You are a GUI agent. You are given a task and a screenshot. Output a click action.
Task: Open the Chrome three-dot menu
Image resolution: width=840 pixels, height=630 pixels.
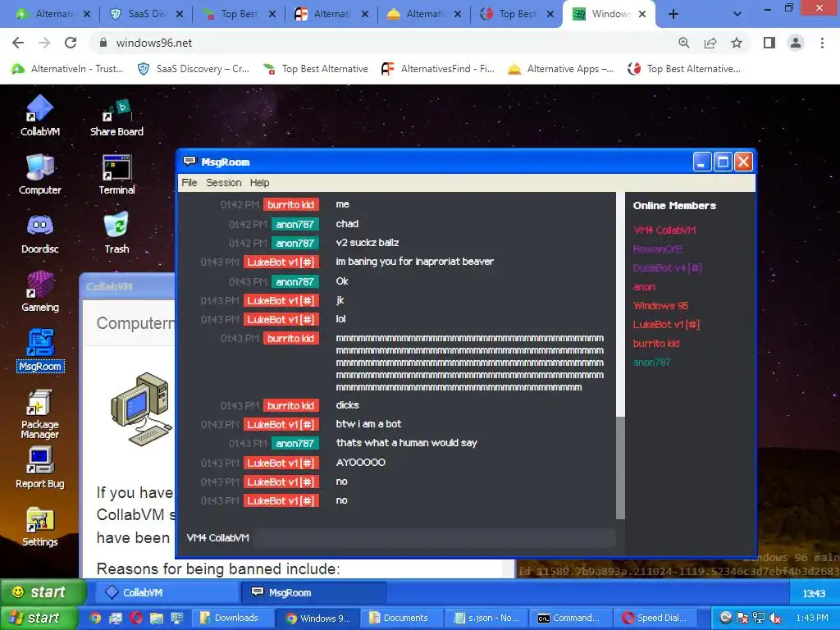click(x=822, y=43)
